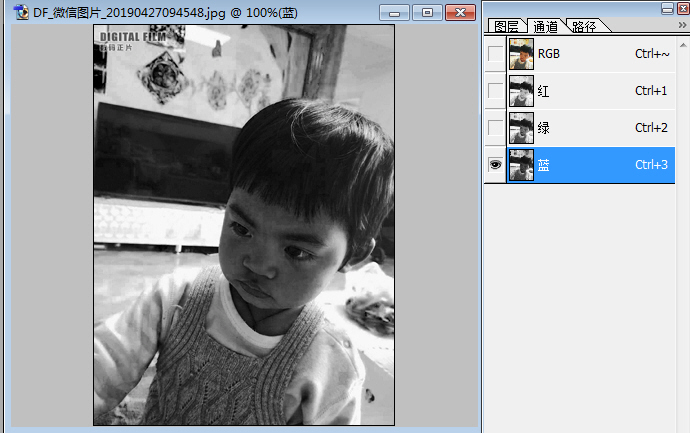Click the document icon in title bar
The height and width of the screenshot is (433, 690).
(x=20, y=12)
